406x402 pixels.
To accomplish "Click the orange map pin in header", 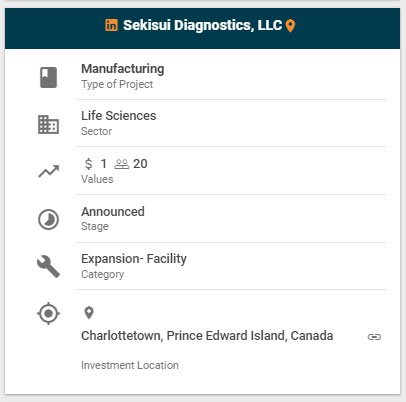I will point(290,26).
